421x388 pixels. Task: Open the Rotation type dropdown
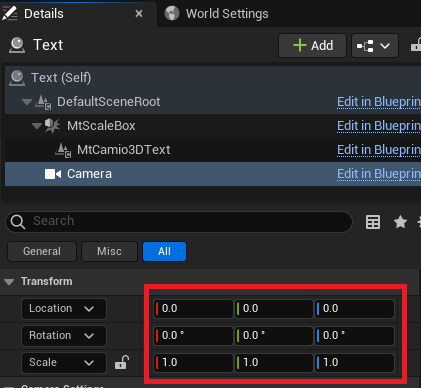pyautogui.click(x=64, y=336)
